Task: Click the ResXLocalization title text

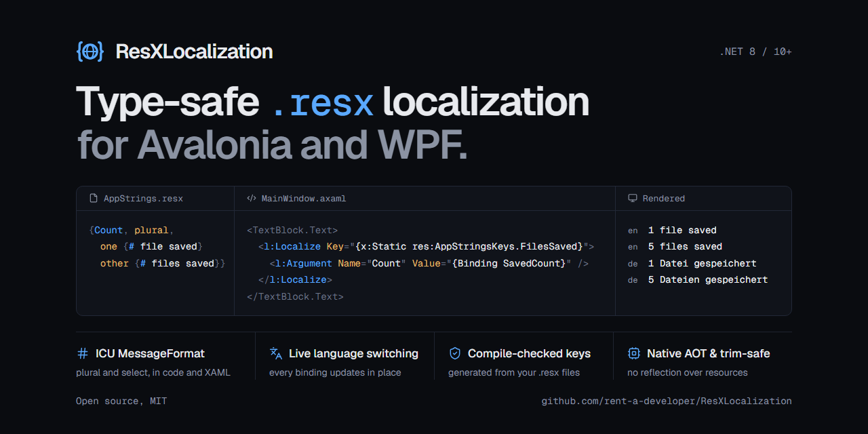Action: (x=194, y=52)
